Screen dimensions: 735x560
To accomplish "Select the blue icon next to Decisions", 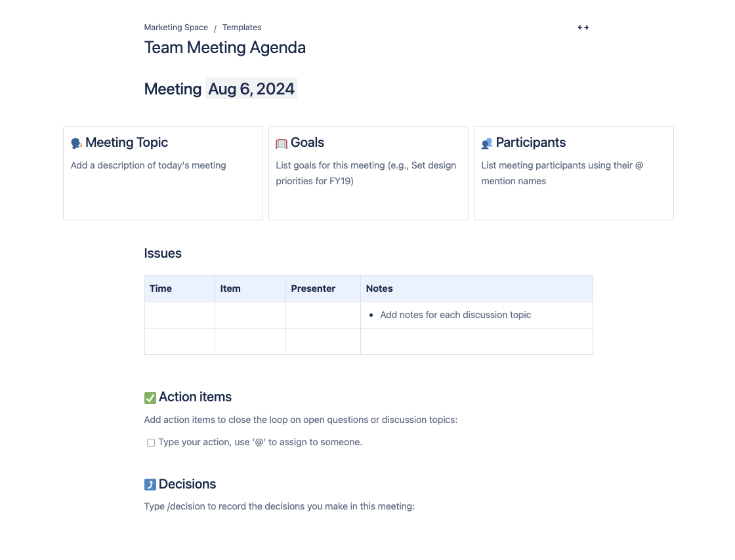I will pyautogui.click(x=150, y=484).
